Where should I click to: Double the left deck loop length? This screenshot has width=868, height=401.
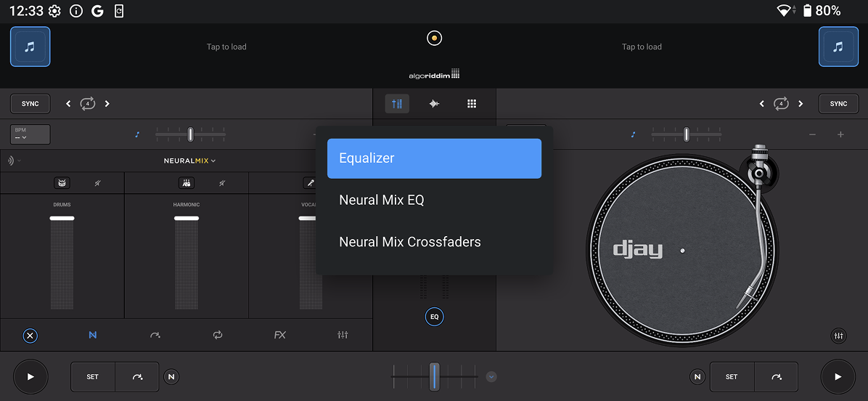107,104
